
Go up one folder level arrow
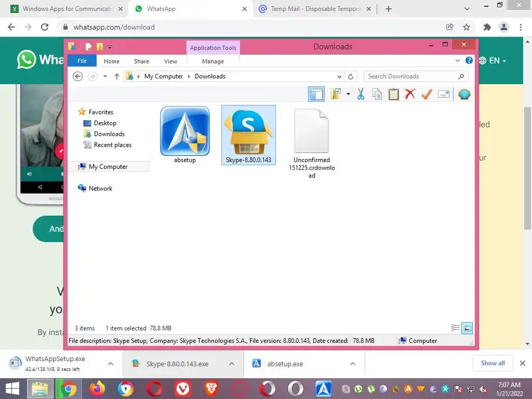pyautogui.click(x=117, y=76)
